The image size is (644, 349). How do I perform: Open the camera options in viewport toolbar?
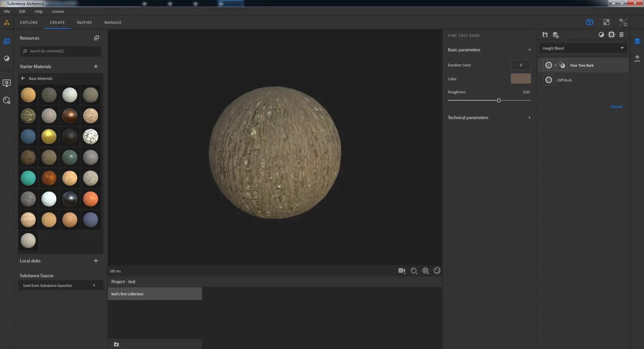(401, 271)
